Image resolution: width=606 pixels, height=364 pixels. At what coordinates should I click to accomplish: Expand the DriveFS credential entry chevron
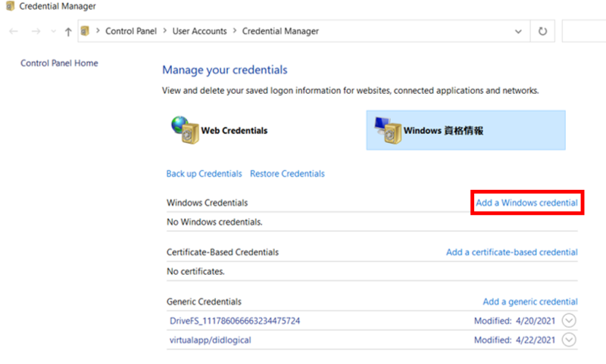[569, 320]
